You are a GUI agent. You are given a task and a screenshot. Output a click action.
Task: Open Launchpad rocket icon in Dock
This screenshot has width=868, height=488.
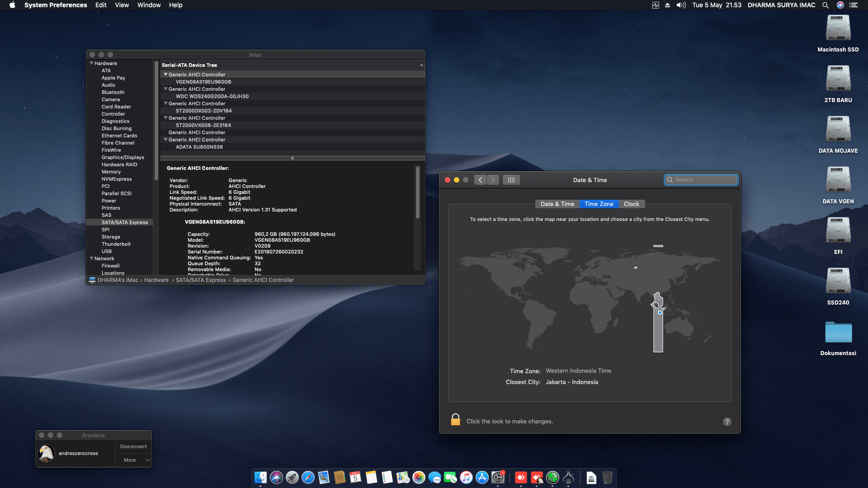point(292,477)
